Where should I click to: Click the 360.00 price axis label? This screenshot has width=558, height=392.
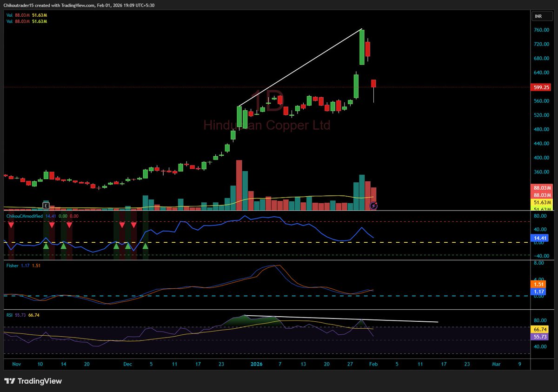(542, 172)
